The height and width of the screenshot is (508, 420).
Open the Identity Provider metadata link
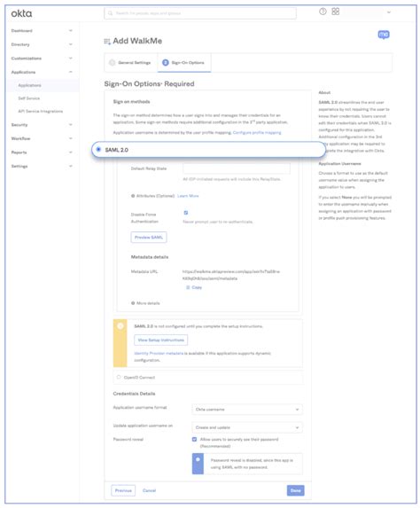tap(159, 353)
